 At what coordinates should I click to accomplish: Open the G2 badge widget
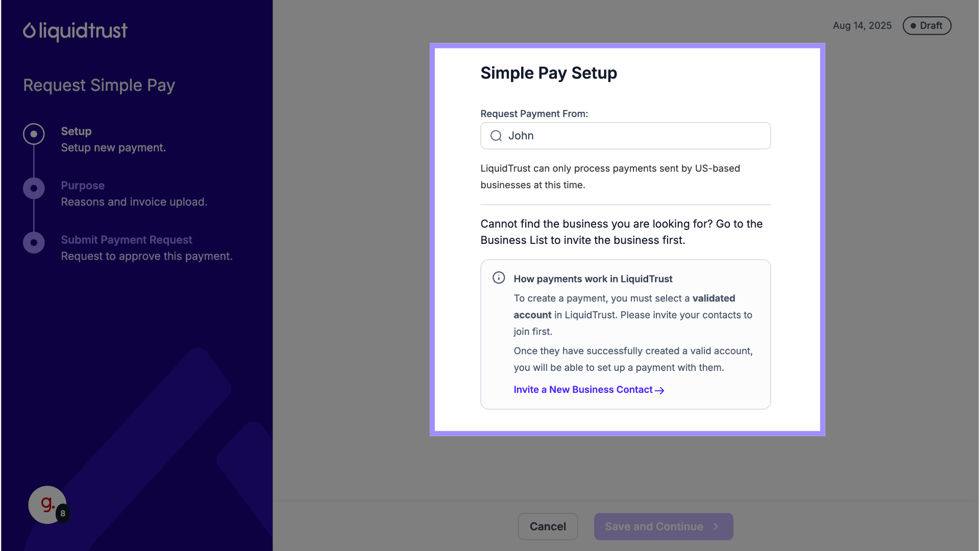coord(47,505)
